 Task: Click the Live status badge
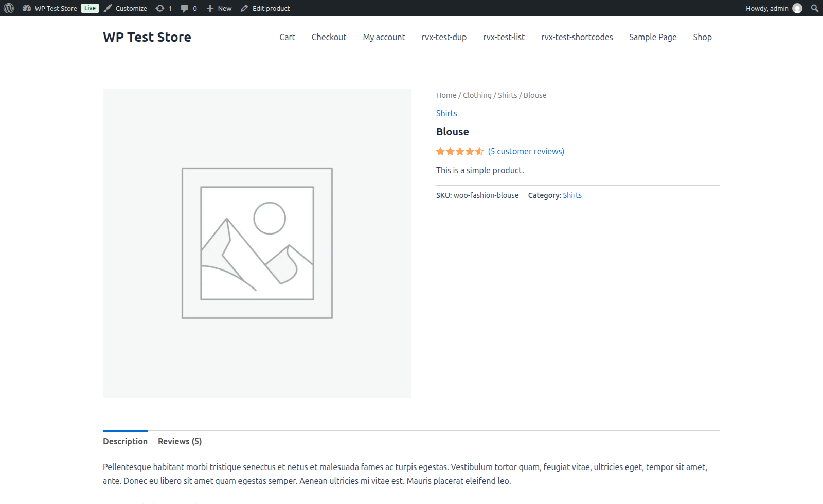coord(90,8)
